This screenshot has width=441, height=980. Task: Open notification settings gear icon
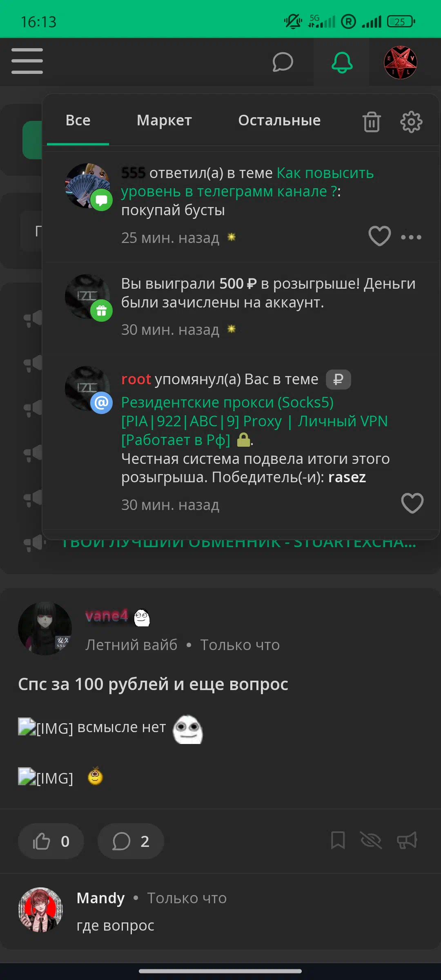pos(411,122)
